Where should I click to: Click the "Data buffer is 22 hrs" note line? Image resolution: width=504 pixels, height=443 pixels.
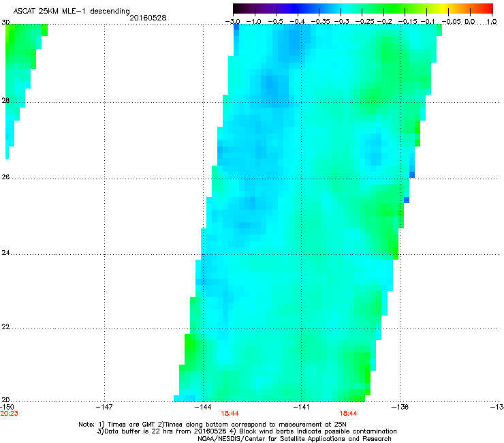coord(247,431)
